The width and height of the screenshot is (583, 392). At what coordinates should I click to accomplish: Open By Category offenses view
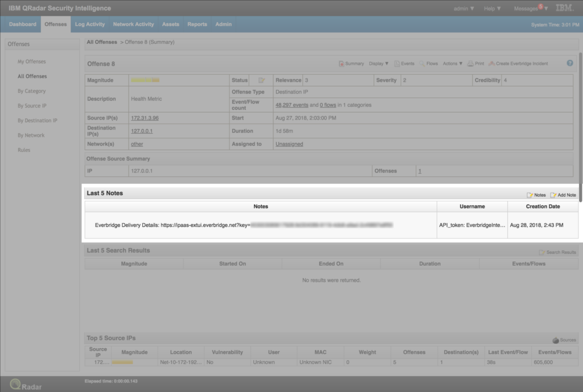point(32,91)
